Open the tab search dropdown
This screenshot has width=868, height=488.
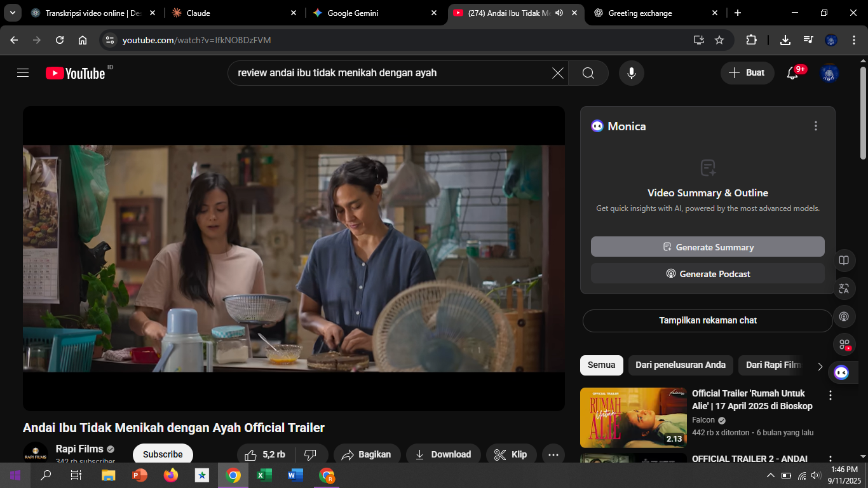12,13
